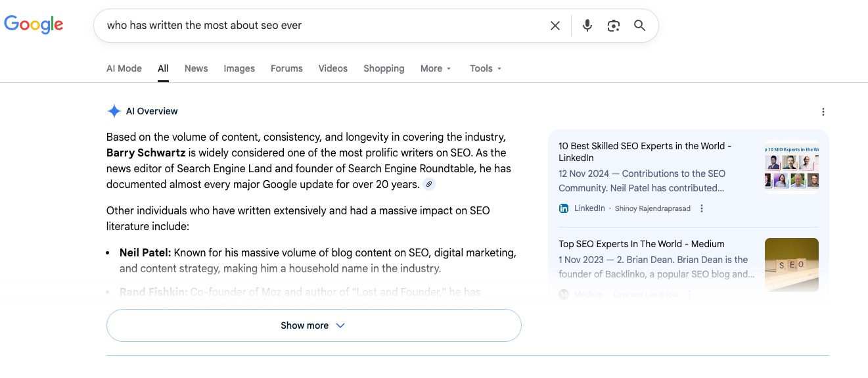Open Google Lens image search icon

[614, 26]
